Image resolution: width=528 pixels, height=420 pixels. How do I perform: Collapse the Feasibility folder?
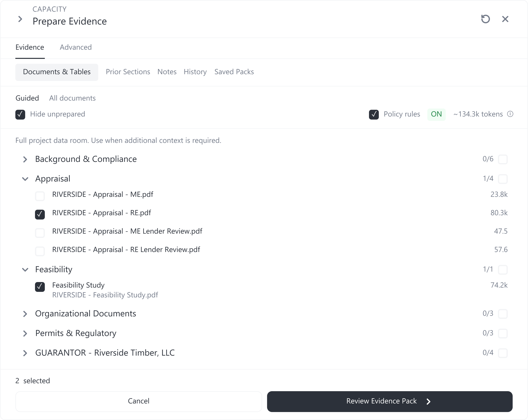point(25,270)
